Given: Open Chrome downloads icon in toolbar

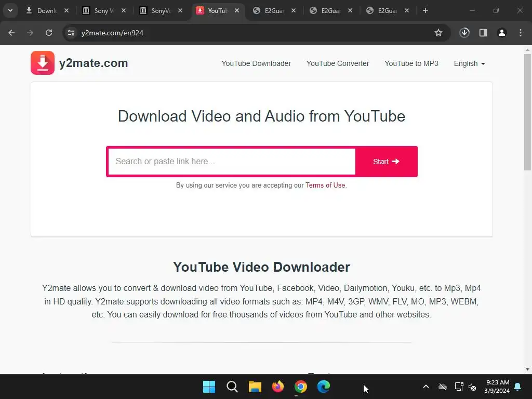Looking at the screenshot, I should 464,33.
